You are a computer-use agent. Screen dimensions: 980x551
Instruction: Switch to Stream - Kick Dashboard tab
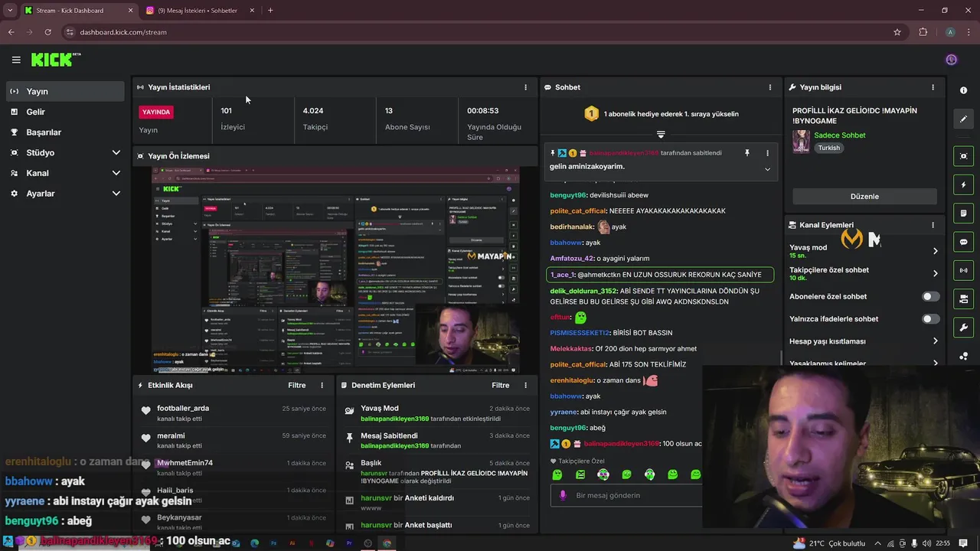pyautogui.click(x=77, y=11)
